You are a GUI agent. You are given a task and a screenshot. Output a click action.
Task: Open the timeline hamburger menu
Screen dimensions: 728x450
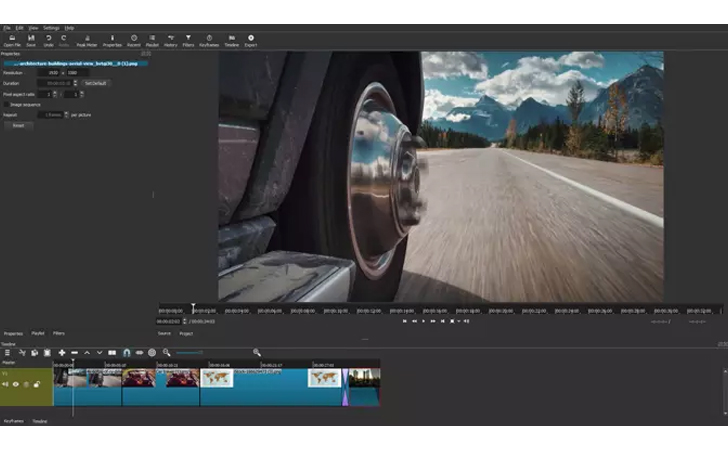coord(7,353)
